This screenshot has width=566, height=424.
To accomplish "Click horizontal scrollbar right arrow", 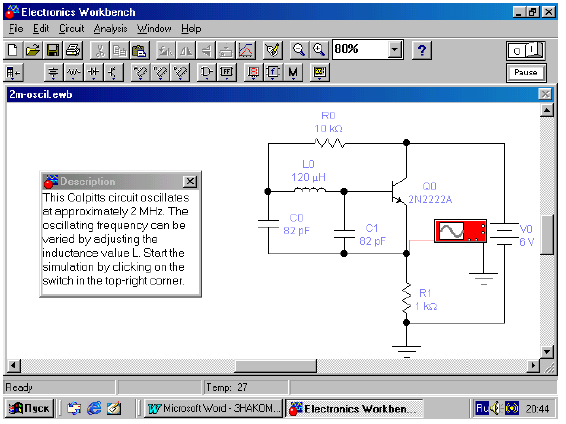I will 533,366.
